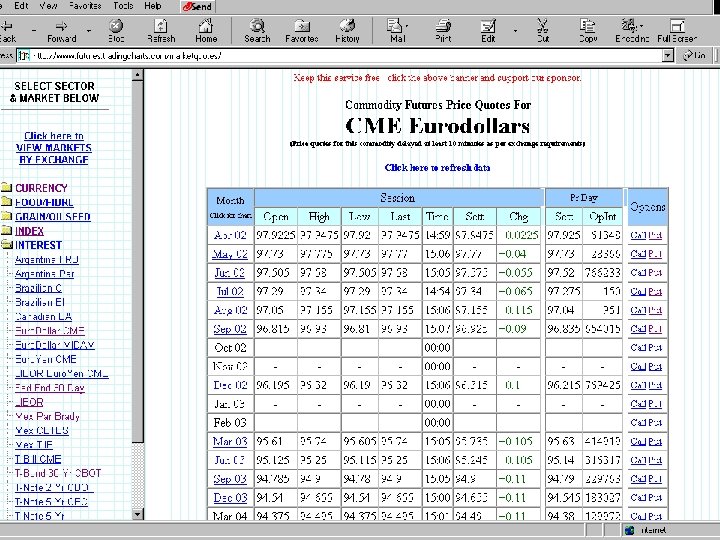The image size is (720, 540).
Task: Open the Apr 02 contract chart
Action: [230, 235]
